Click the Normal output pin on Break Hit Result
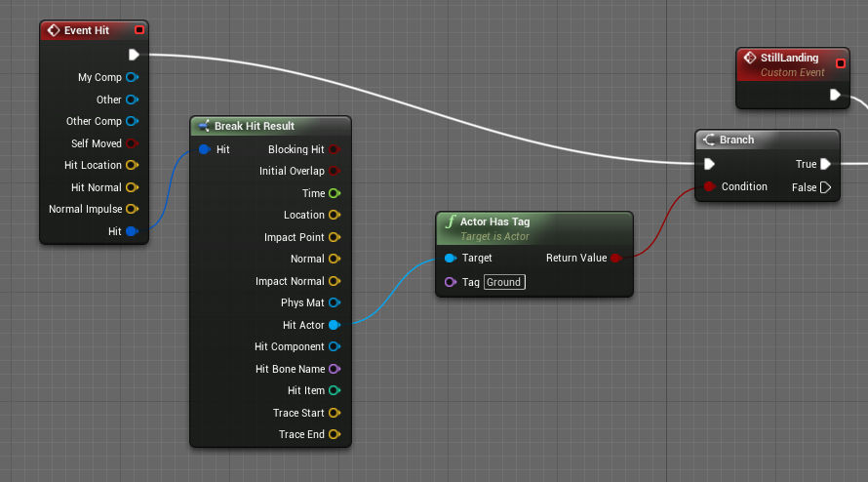Image resolution: width=868 pixels, height=482 pixels. pos(334,259)
